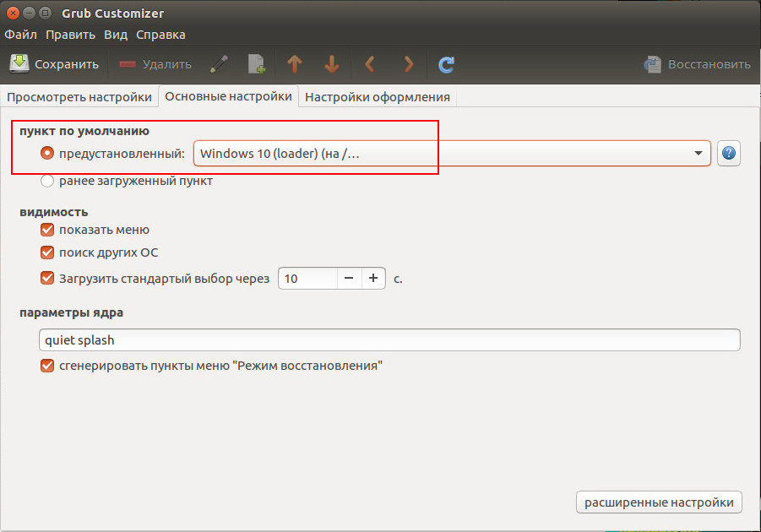
Task: Switch to Просмотреть настройки tab
Action: tap(79, 97)
